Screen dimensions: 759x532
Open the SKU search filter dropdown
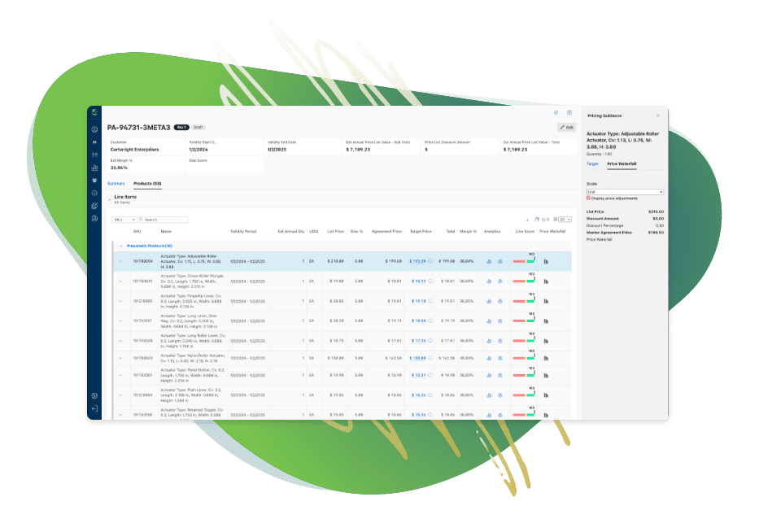tap(124, 220)
